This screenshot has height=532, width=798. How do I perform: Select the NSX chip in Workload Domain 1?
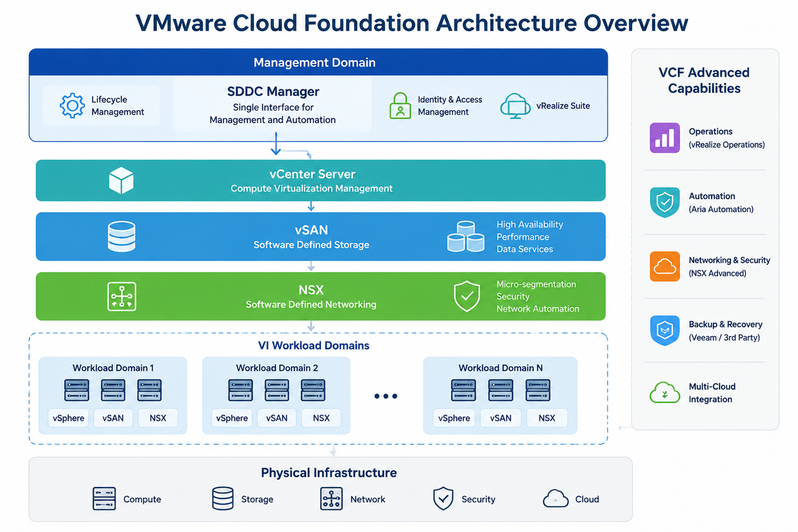158,418
